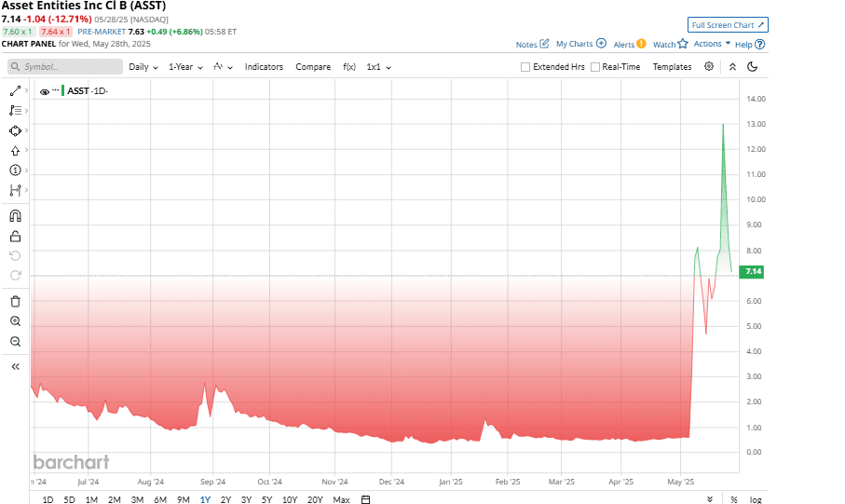The width and height of the screenshot is (845, 504).
Task: Click the zoom out magnifier icon
Action: click(15, 342)
